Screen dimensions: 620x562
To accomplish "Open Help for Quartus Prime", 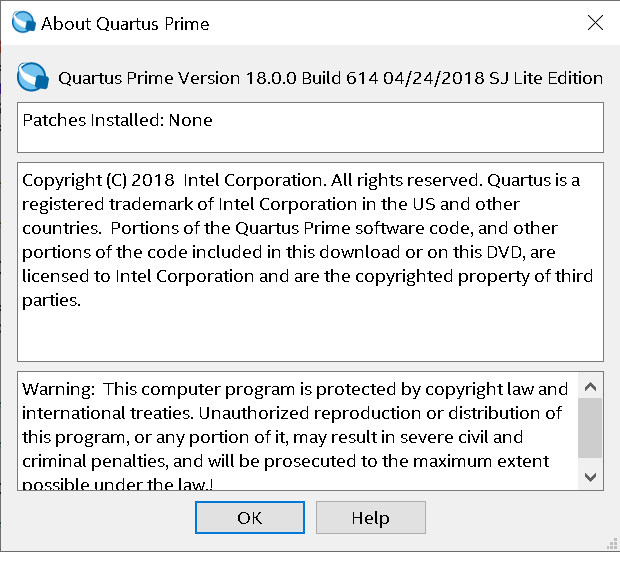I will coord(370,517).
